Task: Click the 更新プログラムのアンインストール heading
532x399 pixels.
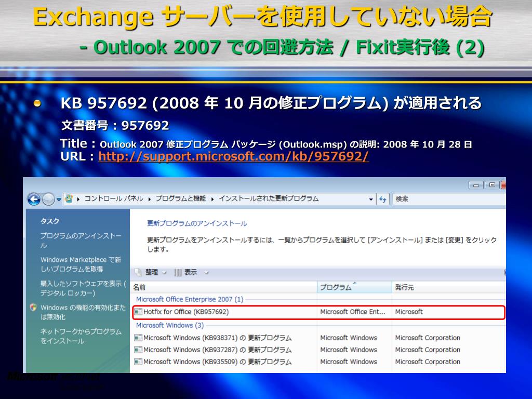Action: tap(197, 223)
